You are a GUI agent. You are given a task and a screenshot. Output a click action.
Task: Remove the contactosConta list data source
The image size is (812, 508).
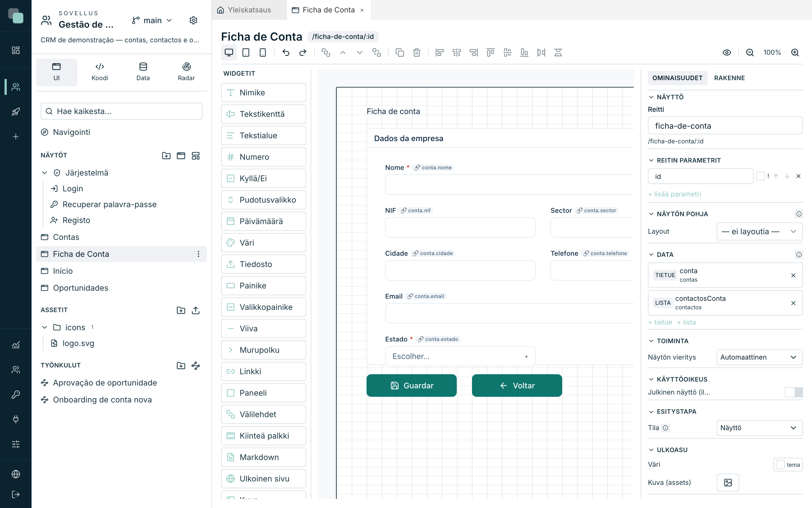click(x=793, y=303)
